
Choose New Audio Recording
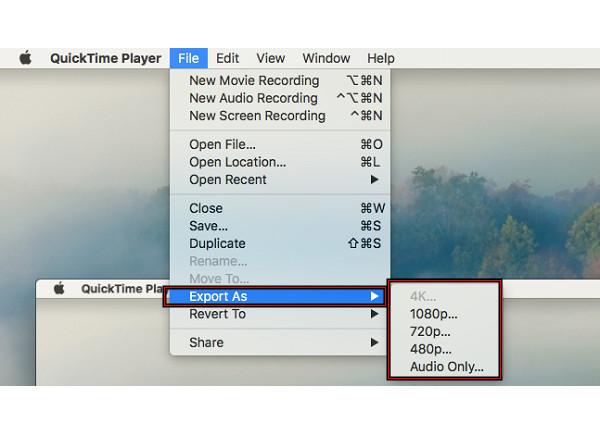253,98
